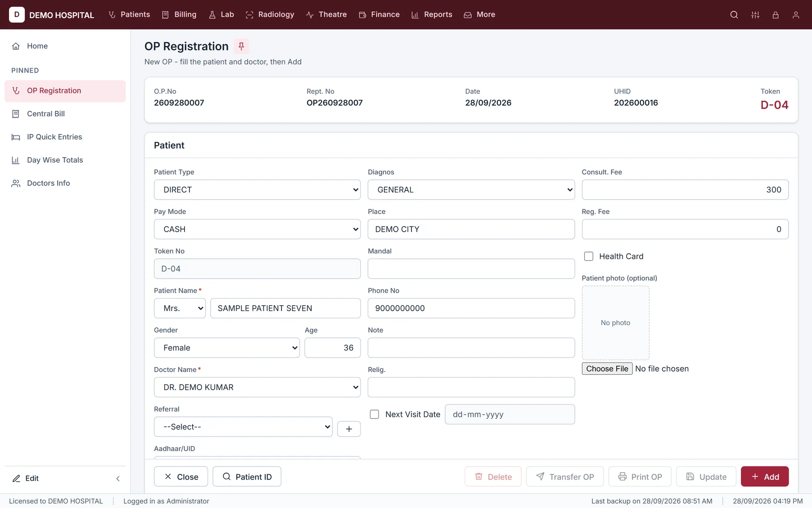Click the Next Visit Date date field

[510, 415]
